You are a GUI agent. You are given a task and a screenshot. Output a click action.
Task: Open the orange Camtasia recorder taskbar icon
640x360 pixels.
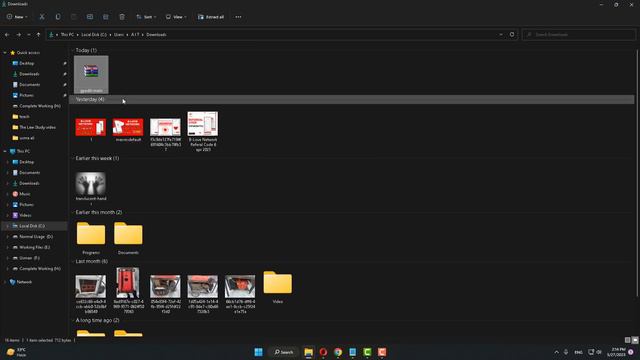(x=382, y=352)
